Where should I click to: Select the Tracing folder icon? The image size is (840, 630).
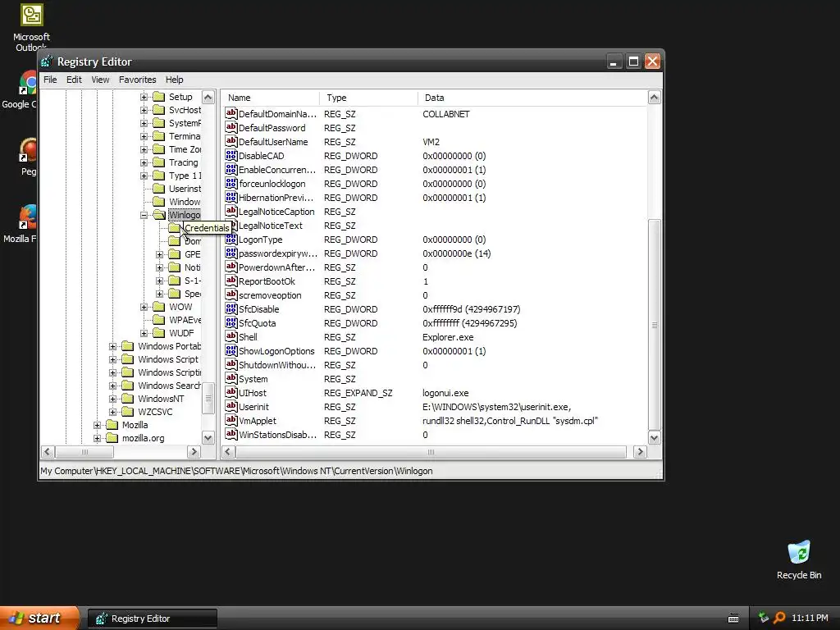tap(158, 162)
